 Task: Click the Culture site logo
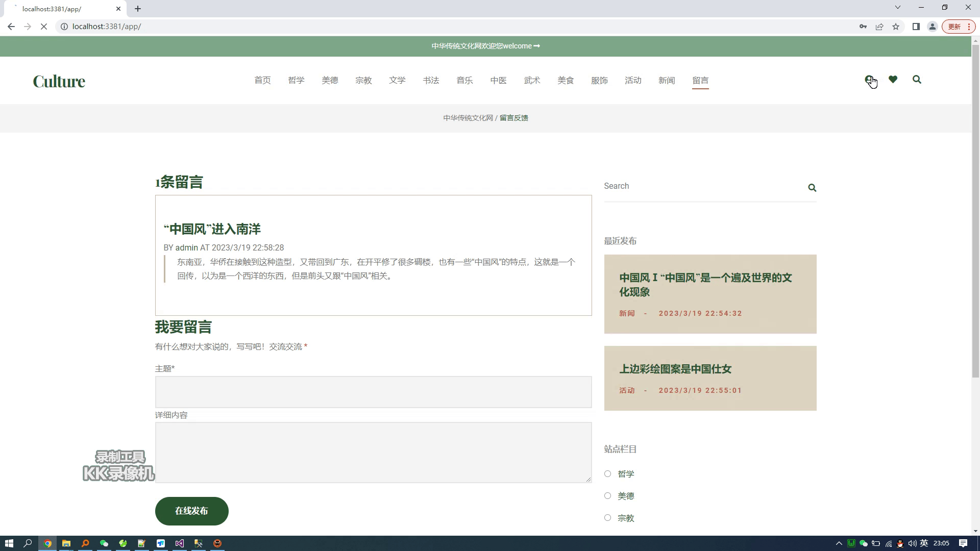coord(59,81)
